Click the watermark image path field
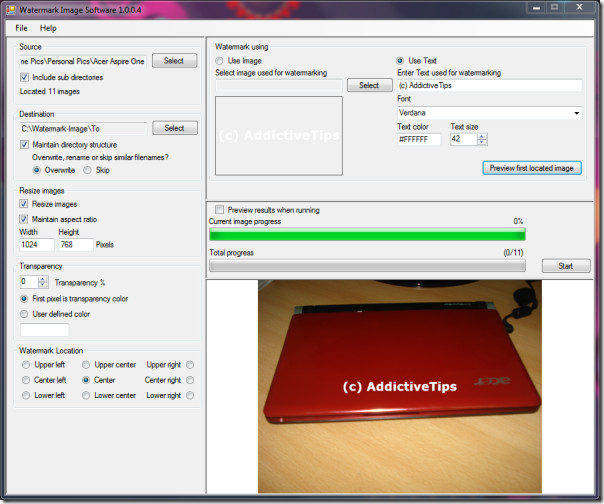Screen dimensions: 604x504 click(x=279, y=86)
